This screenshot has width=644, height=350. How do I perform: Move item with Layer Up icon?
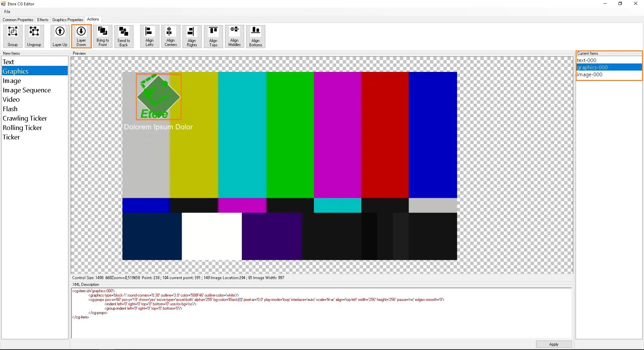[60, 36]
